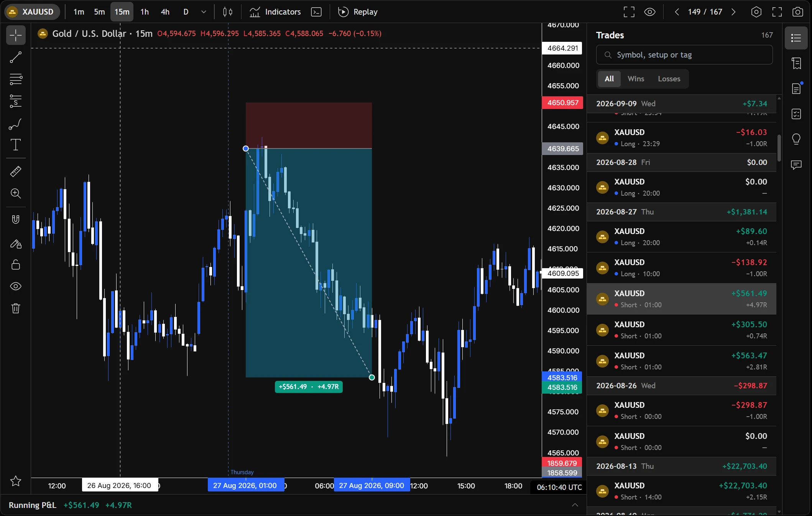Open the XAUUSD symbol selector
This screenshot has height=516, width=812.
(x=32, y=12)
